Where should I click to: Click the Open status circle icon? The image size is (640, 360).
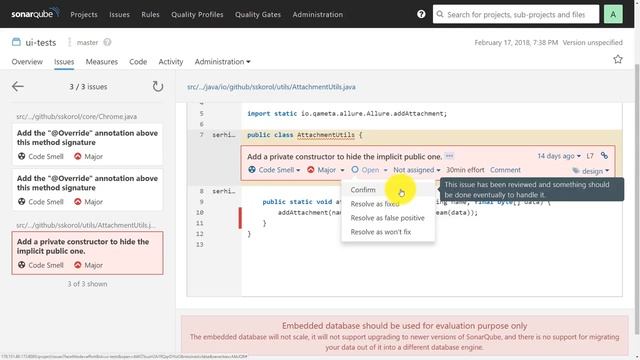point(355,169)
